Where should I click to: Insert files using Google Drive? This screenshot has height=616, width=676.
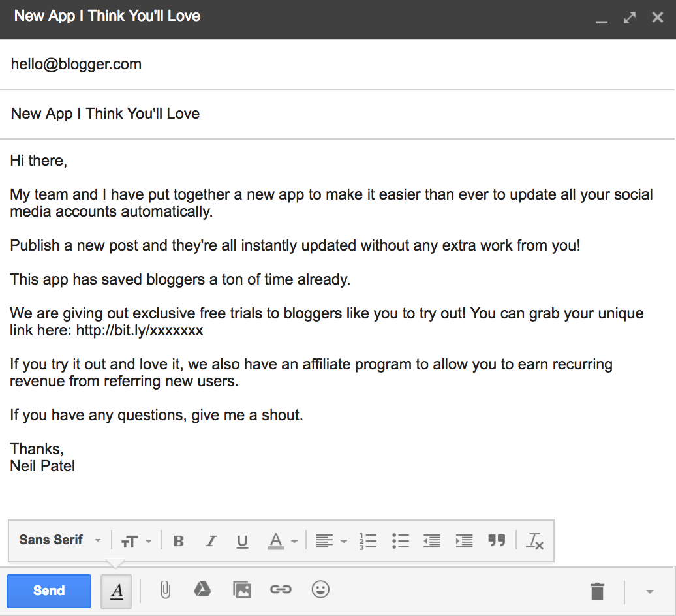coord(202,589)
